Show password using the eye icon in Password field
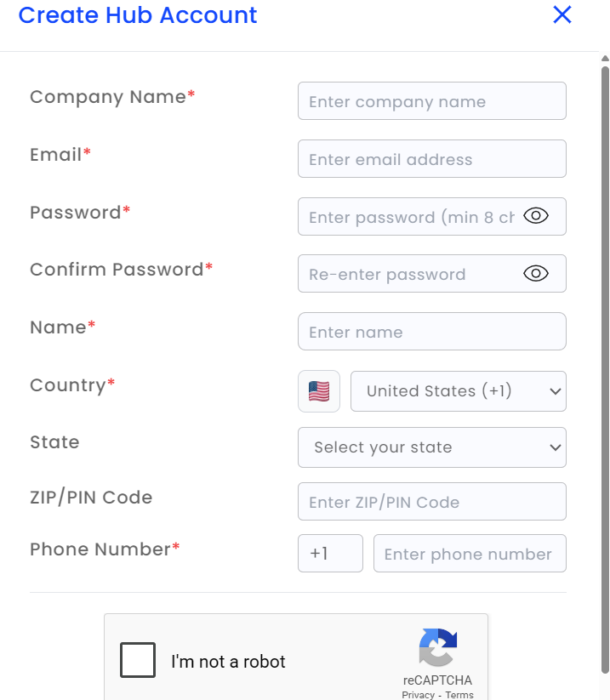Screen dimensions: 610x700 [535, 216]
